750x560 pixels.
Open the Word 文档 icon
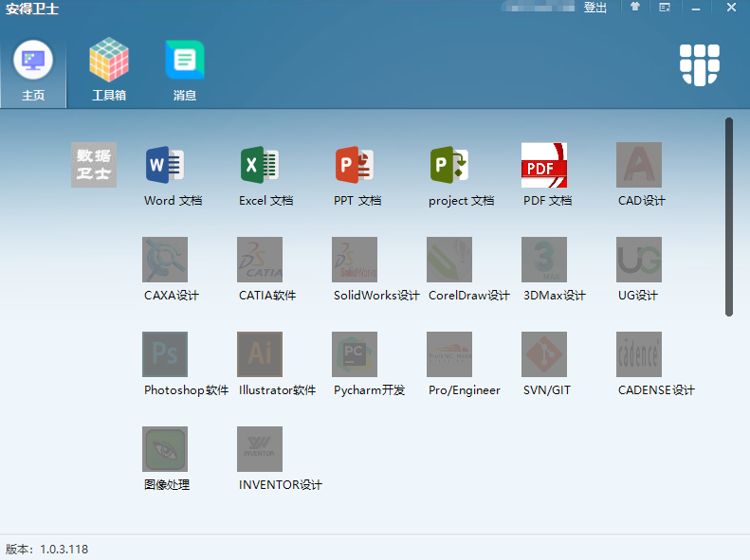click(165, 165)
